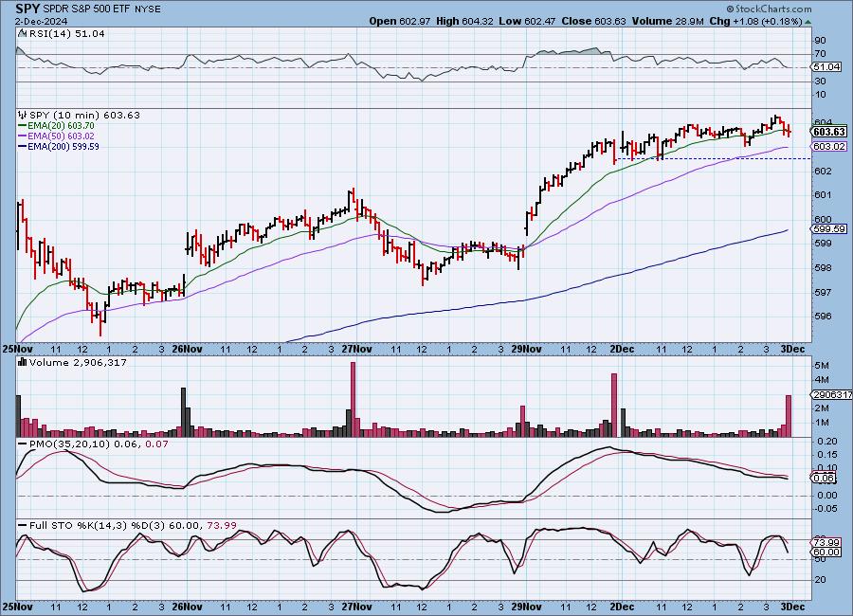
Task: Click the 602 price axis label
Action: click(x=823, y=171)
